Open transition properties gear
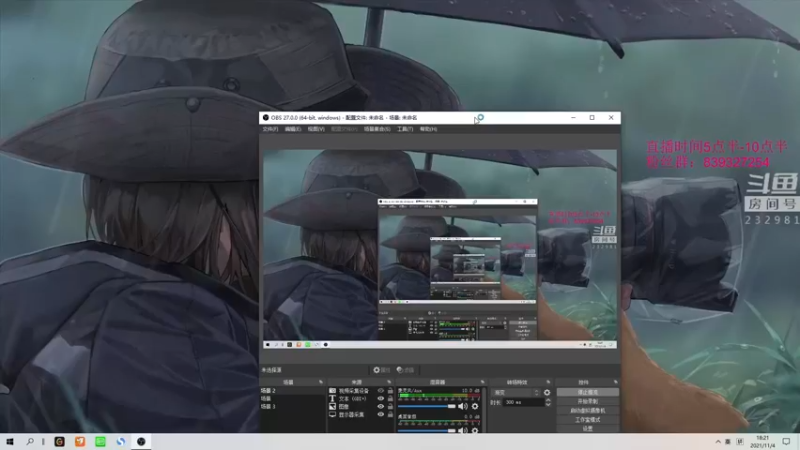 pos(547,392)
